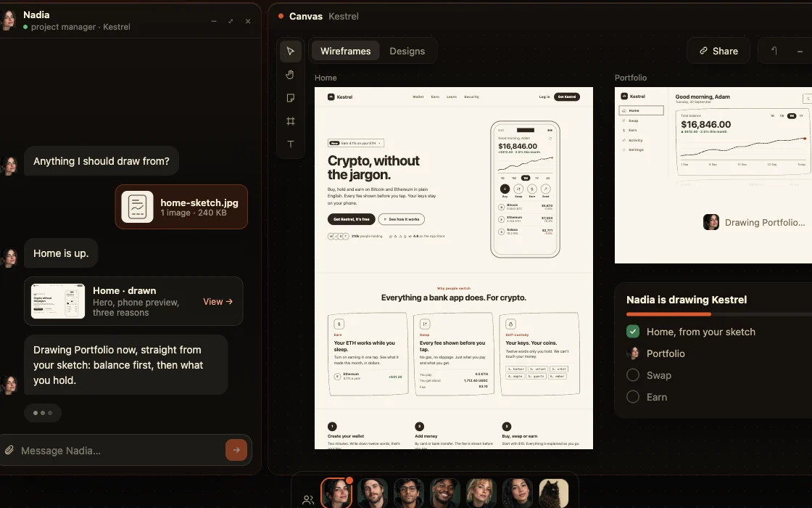Select the dark-haired woman avatar beside the cat
Image resolution: width=812 pixels, height=508 pixels.
point(518,493)
